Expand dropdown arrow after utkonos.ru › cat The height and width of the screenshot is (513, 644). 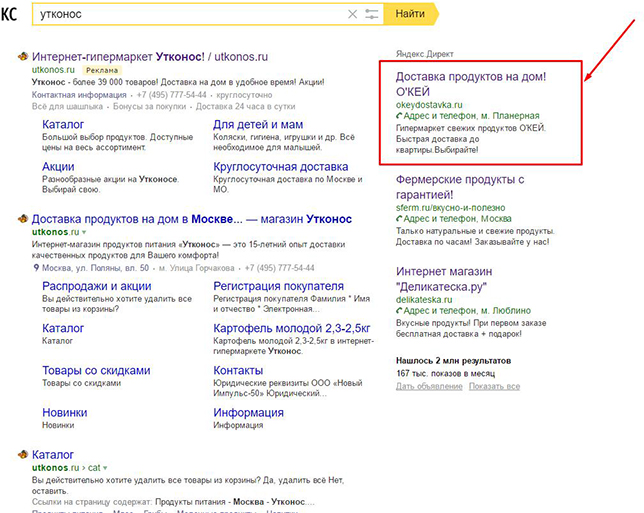coord(105,468)
